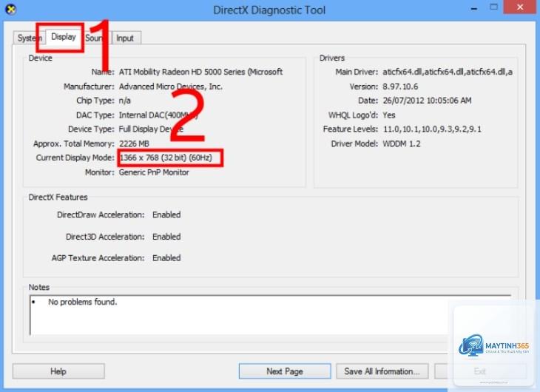This screenshot has width=540, height=392.
Task: Click the '2226 MB' total memory value
Action: 134,143
